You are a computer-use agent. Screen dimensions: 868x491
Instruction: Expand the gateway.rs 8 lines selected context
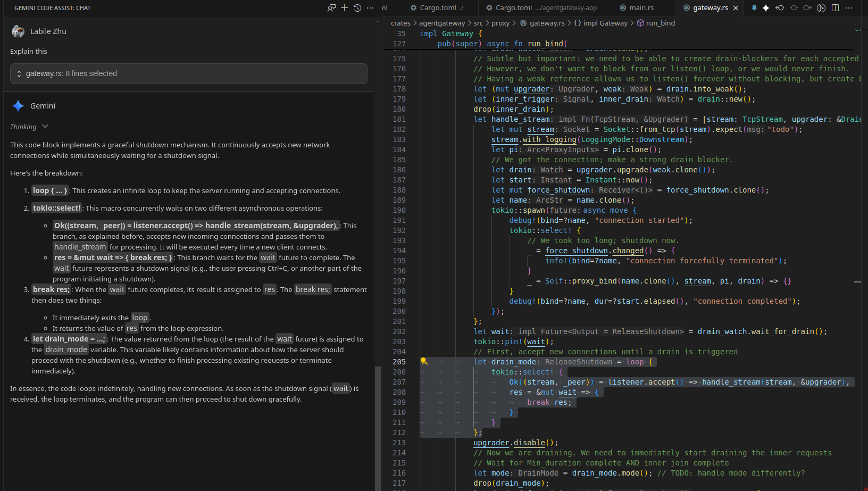point(19,74)
